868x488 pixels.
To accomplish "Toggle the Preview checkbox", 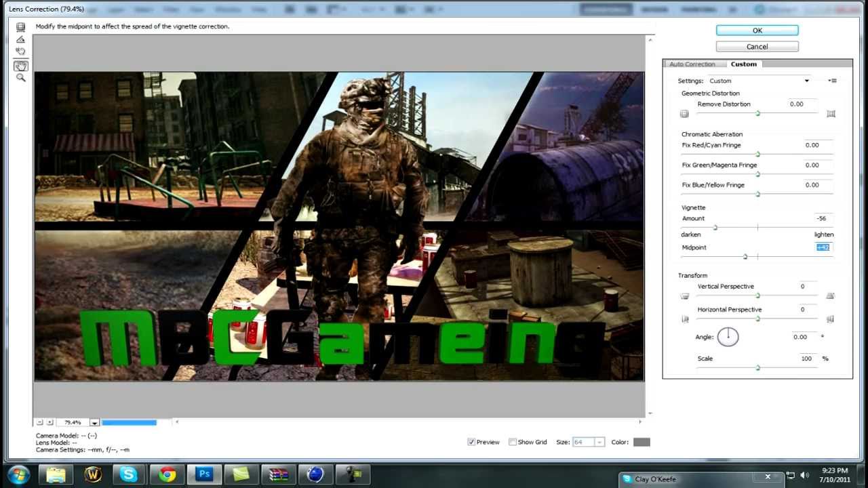I will (471, 442).
